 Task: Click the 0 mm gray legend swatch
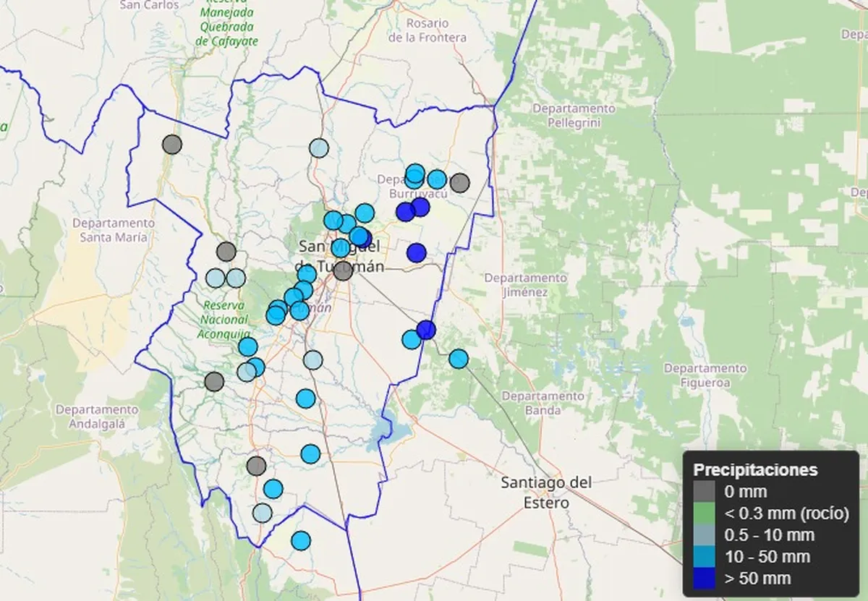(704, 492)
